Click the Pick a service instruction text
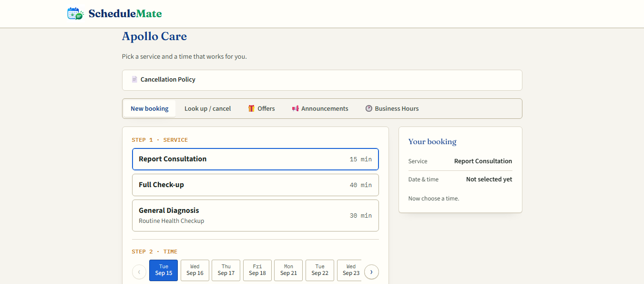 click(184, 56)
